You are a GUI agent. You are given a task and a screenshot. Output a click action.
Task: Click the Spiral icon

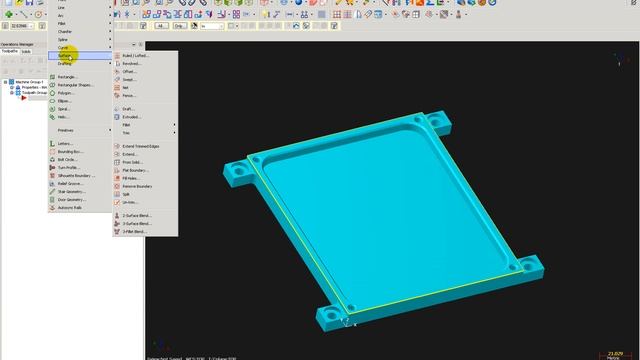coord(52,109)
